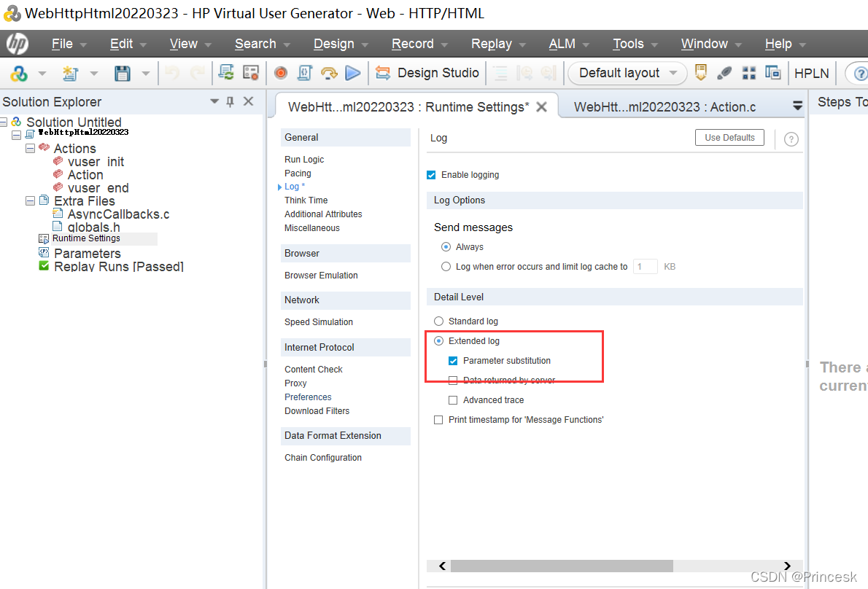Open Download Filters settings
The image size is (868, 589).
(317, 411)
